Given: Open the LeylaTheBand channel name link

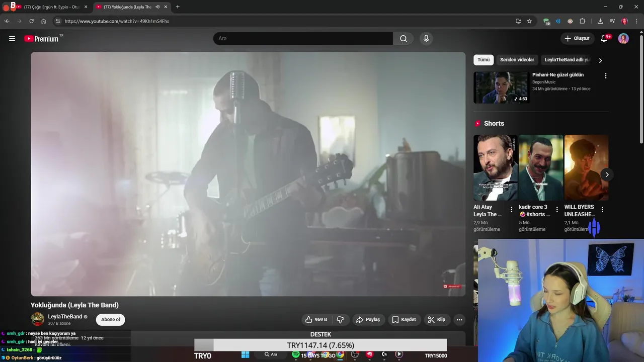Looking at the screenshot, I should pos(65,317).
